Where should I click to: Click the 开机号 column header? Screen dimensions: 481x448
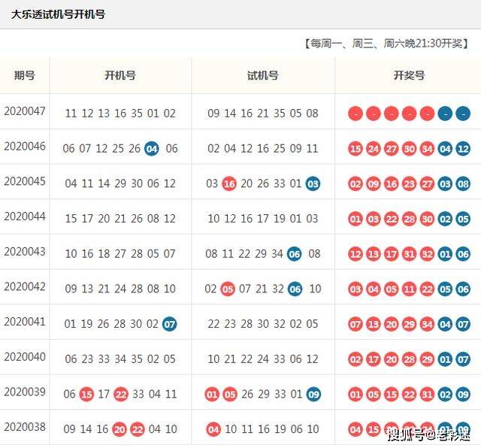click(x=120, y=75)
